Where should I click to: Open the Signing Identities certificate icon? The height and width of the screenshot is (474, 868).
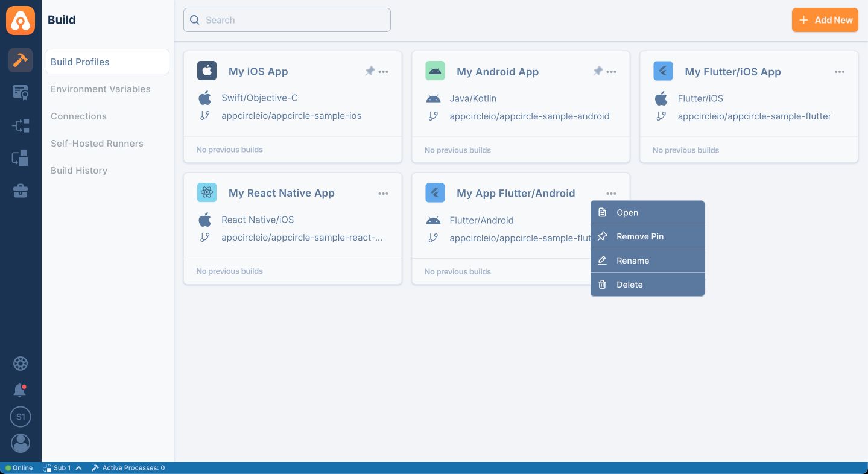pos(21,92)
